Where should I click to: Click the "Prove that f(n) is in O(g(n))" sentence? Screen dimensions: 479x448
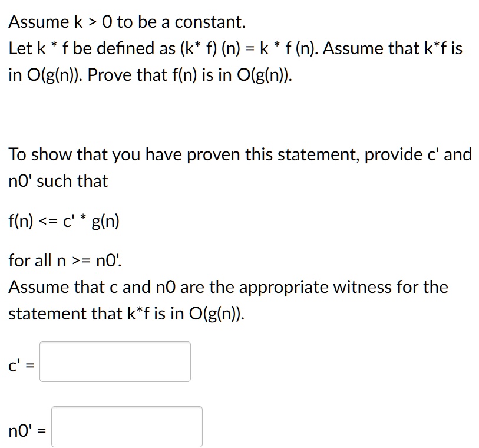coord(190,75)
